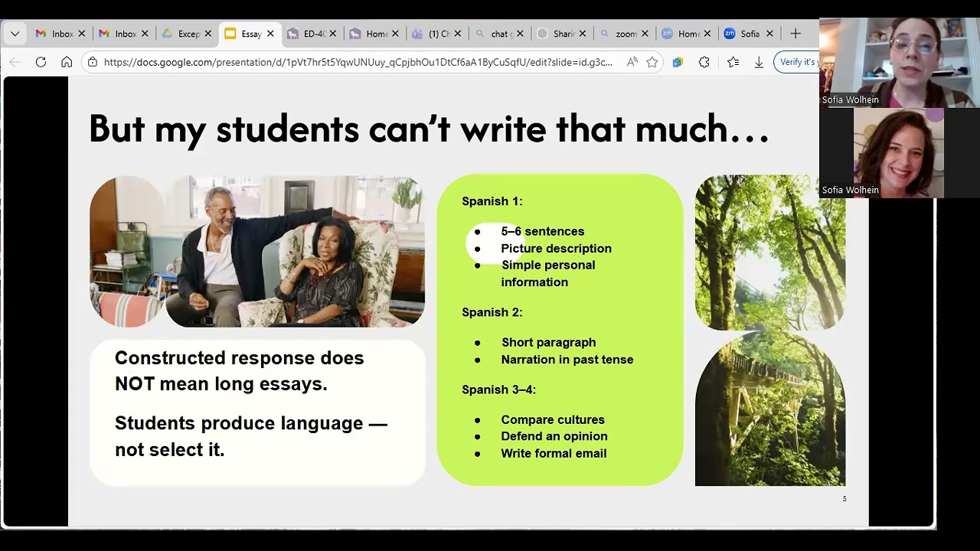This screenshot has width=980, height=551.
Task: View site information lock icon
Action: (x=93, y=62)
